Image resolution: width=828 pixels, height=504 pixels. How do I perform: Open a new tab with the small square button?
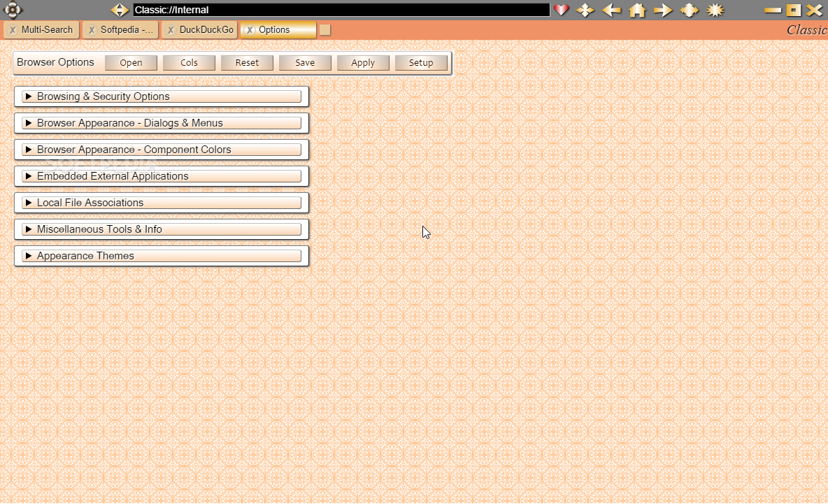325,30
